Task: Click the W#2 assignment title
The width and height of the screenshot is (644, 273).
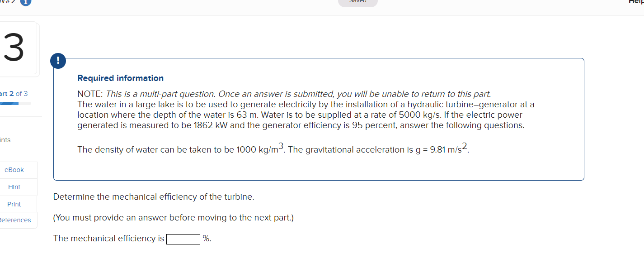Action: (9, 2)
